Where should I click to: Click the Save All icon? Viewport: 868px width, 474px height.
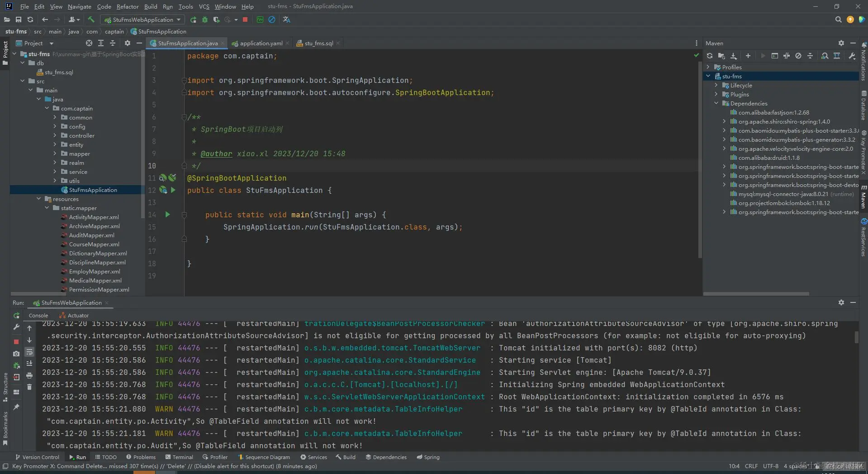tap(19, 19)
